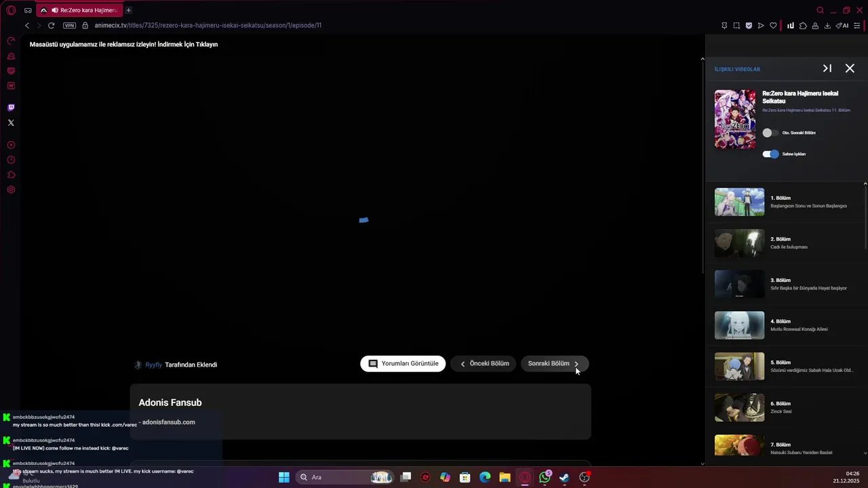This screenshot has width=868, height=488.
Task: Open Steam from the taskbar
Action: pos(564,477)
